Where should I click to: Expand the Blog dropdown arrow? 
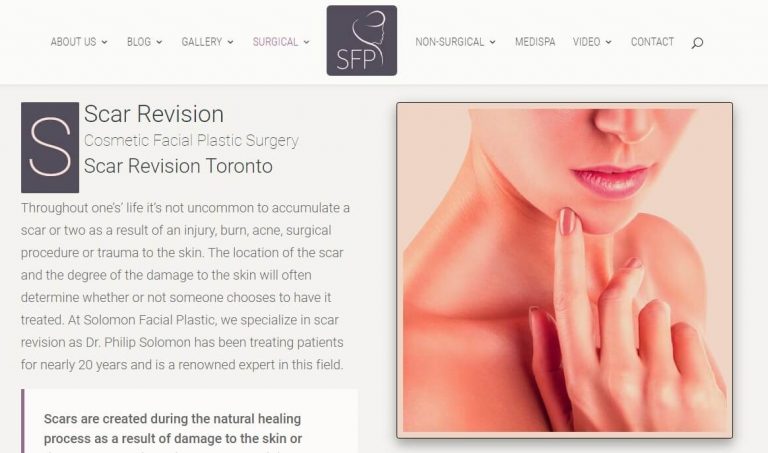pyautogui.click(x=159, y=43)
